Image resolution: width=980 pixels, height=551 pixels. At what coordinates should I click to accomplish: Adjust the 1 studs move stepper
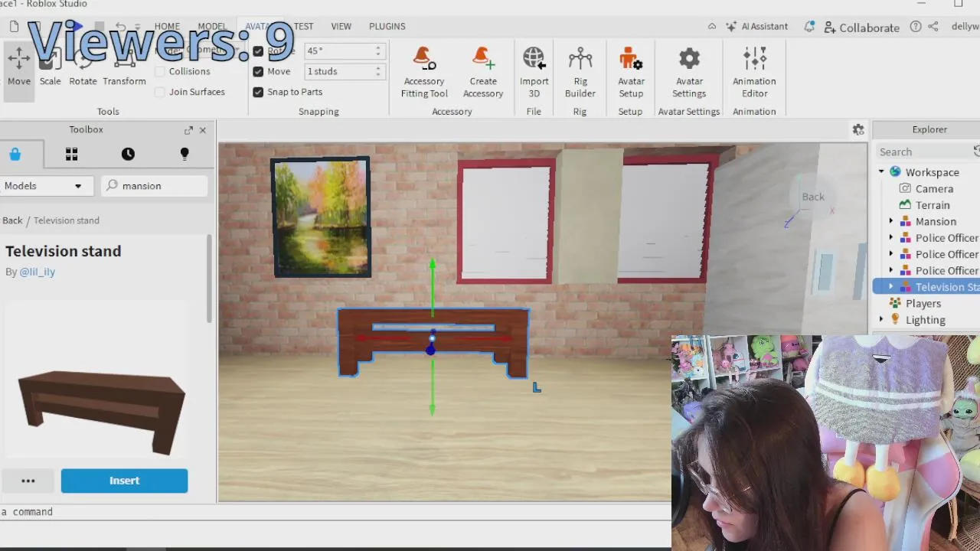tap(378, 71)
